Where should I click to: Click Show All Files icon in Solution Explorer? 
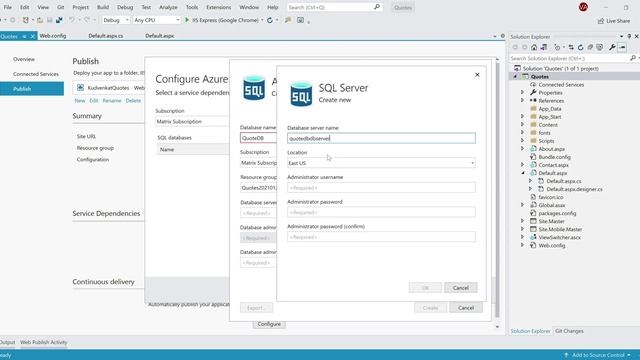[600, 47]
